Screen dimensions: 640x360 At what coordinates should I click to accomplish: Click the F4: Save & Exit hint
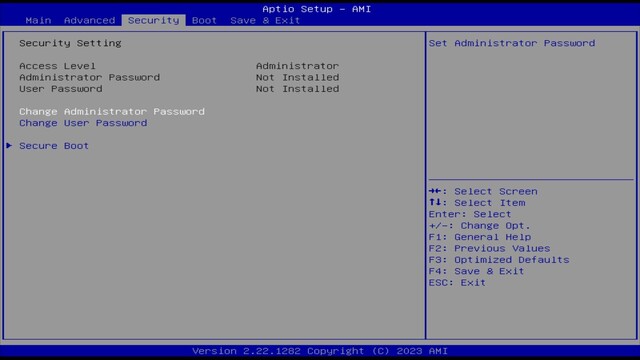(x=476, y=271)
